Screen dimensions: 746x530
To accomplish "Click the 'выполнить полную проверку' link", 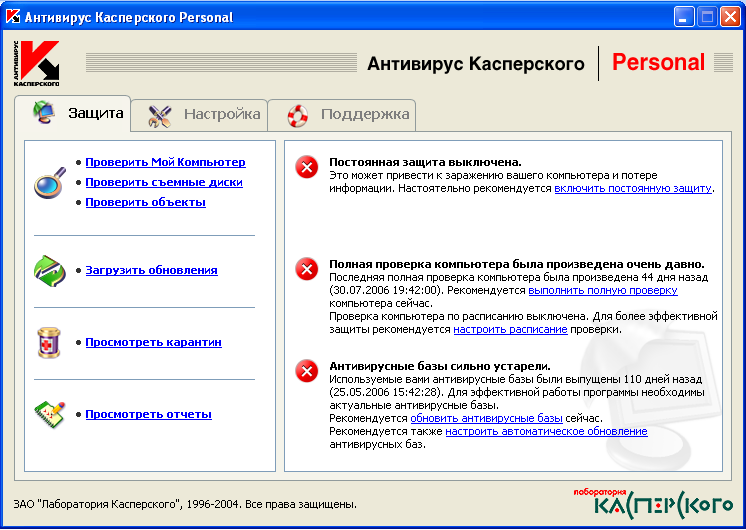I will click(603, 290).
